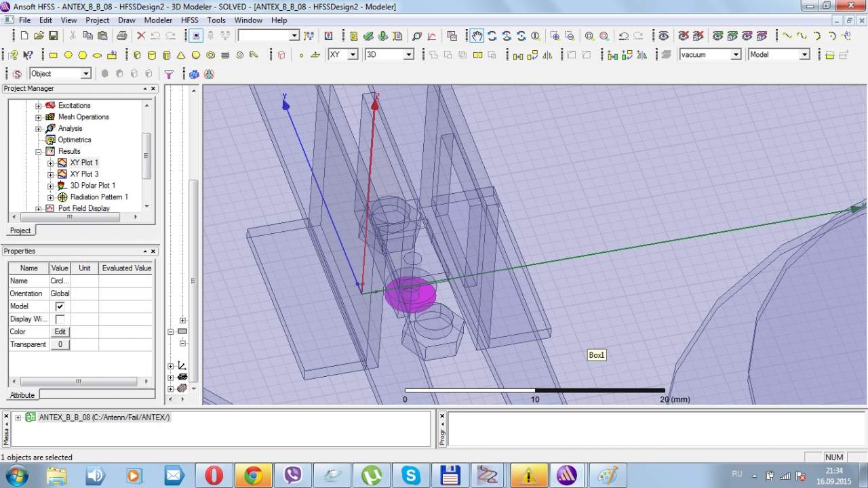Click the Draw cone icon

click(x=181, y=55)
